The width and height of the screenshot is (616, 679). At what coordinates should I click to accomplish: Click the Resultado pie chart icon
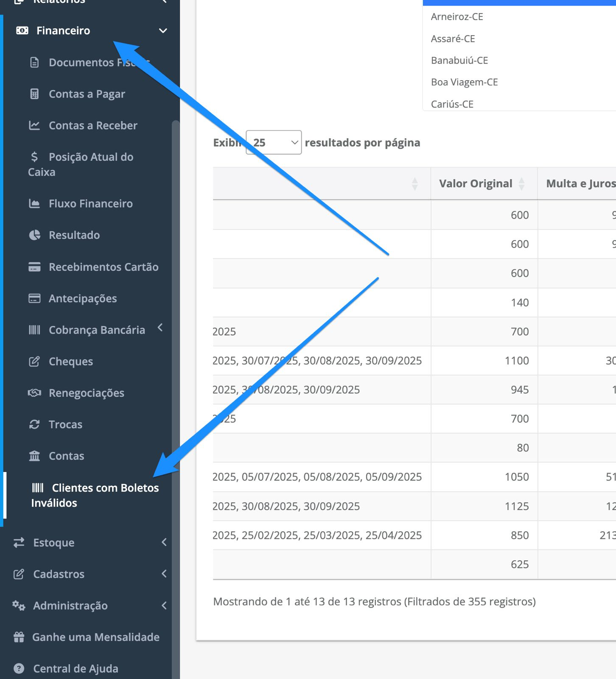(x=34, y=235)
